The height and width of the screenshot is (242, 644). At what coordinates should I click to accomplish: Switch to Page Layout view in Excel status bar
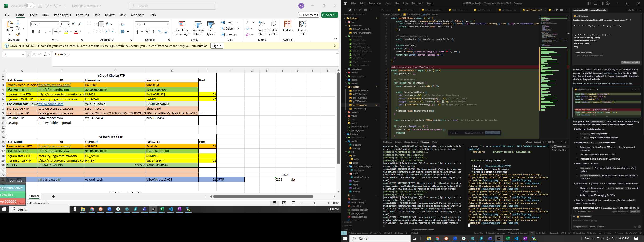tap(284, 203)
